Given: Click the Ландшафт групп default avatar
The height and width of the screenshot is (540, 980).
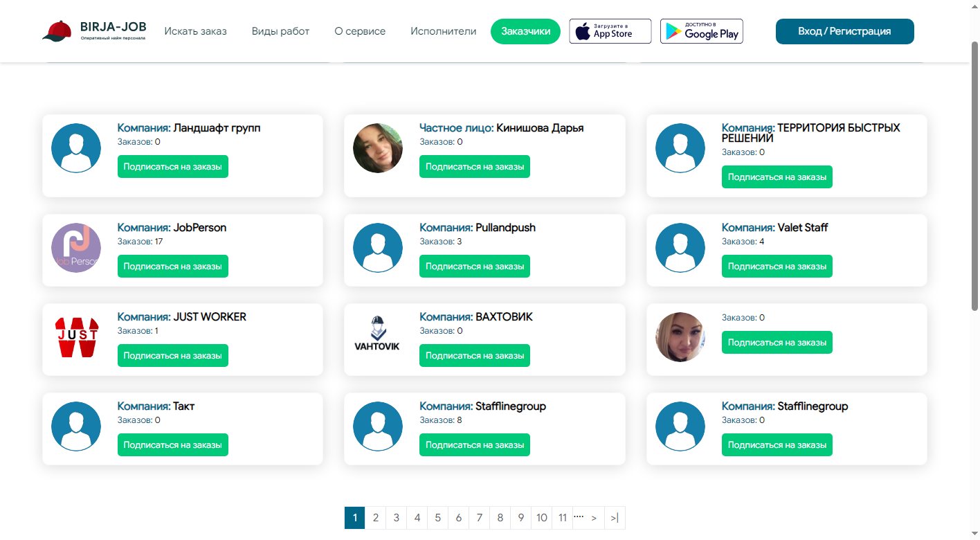Looking at the screenshot, I should click(76, 148).
